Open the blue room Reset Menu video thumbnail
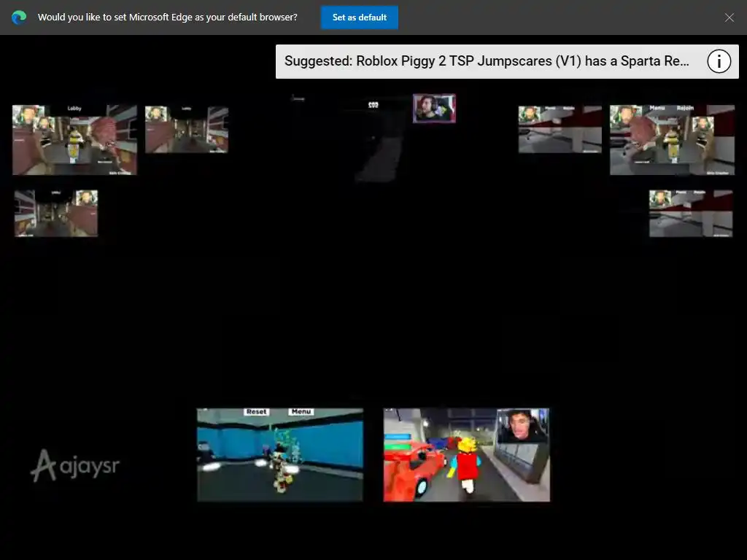 (x=280, y=455)
